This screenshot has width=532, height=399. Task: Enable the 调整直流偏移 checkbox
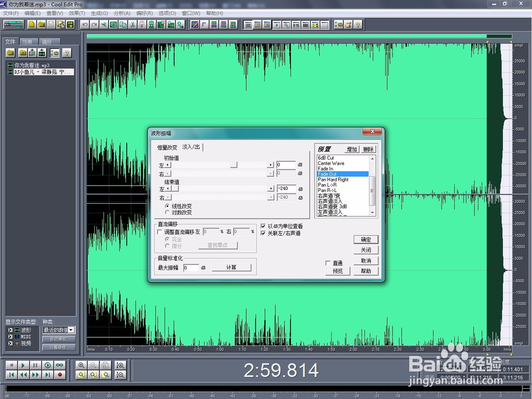160,232
